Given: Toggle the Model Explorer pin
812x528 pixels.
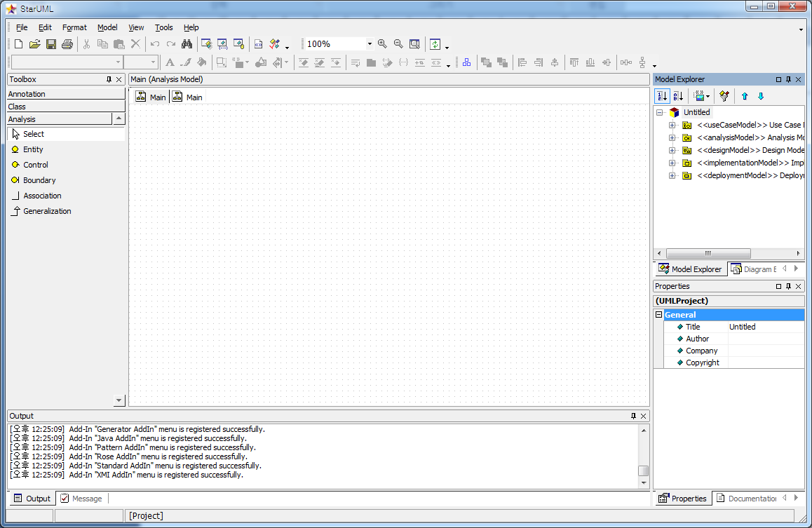Looking at the screenshot, I should (788, 79).
